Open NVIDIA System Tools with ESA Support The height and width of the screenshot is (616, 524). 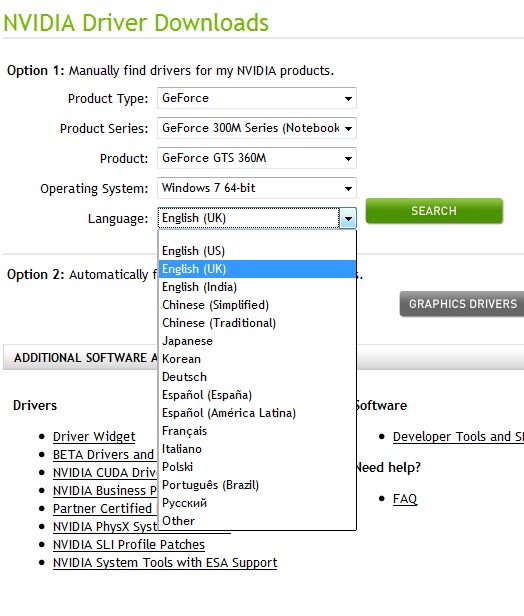click(165, 563)
